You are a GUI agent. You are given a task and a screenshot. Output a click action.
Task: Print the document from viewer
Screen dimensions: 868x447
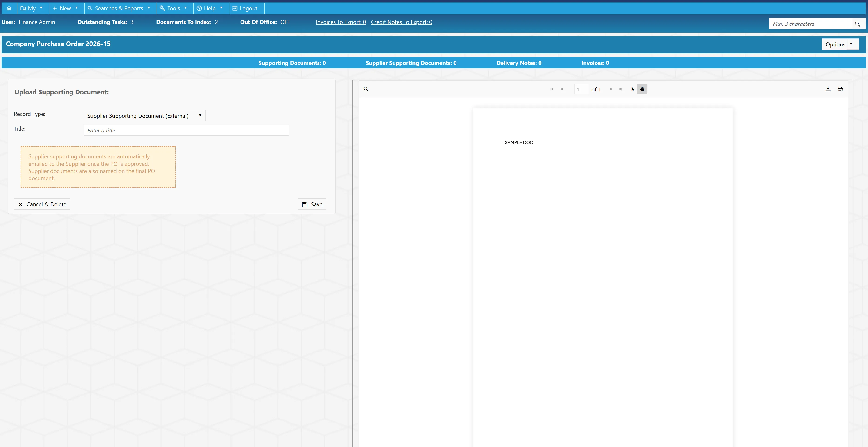tap(840, 89)
